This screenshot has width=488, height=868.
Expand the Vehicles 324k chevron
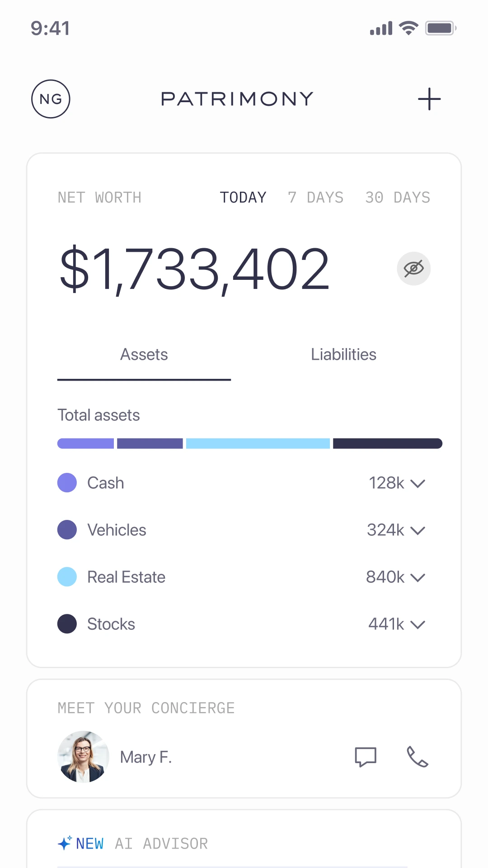click(418, 530)
